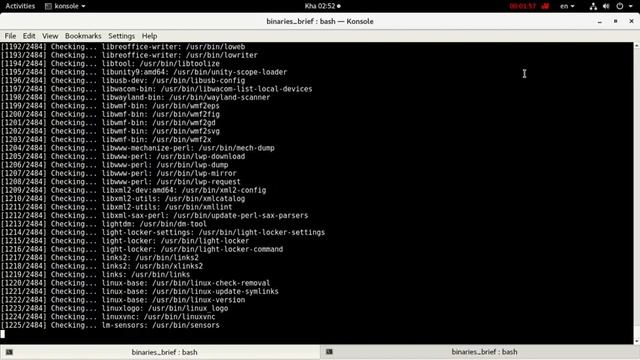This screenshot has height=360, width=640.
Task: Click the volume speaker icon
Action: coord(606,6)
